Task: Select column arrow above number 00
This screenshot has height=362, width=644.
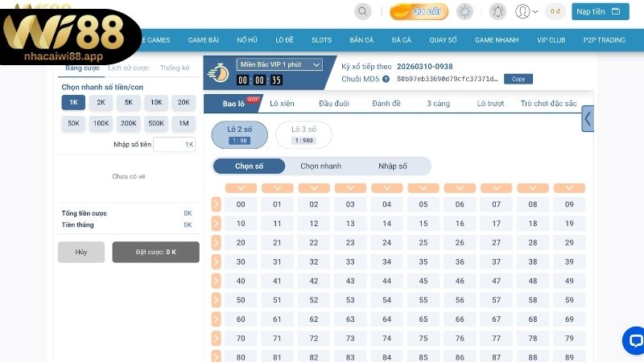Action: tap(241, 188)
